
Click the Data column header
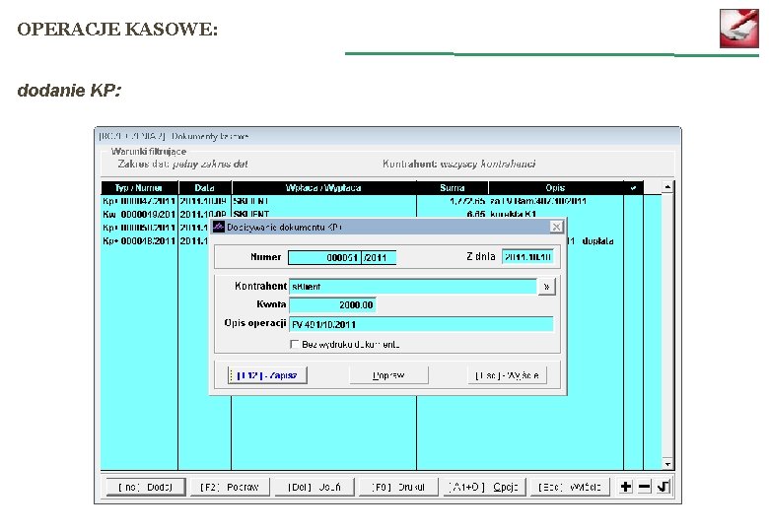tap(205, 187)
